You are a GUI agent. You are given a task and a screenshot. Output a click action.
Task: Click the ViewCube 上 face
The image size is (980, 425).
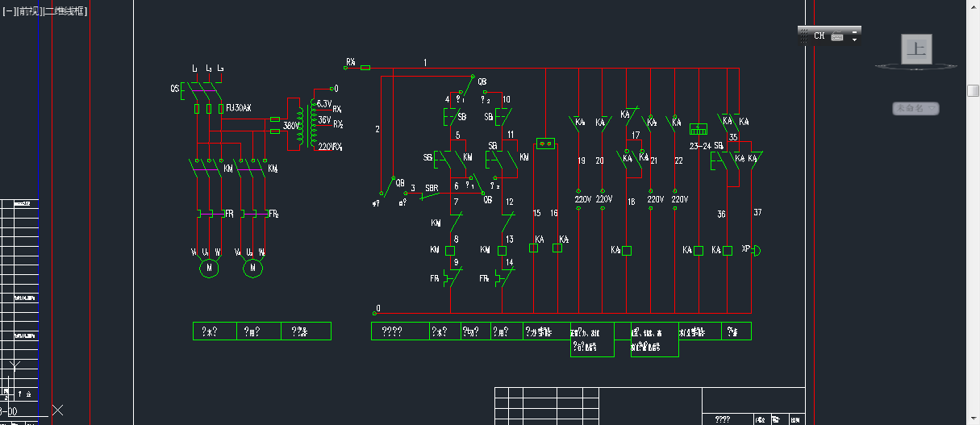[916, 48]
